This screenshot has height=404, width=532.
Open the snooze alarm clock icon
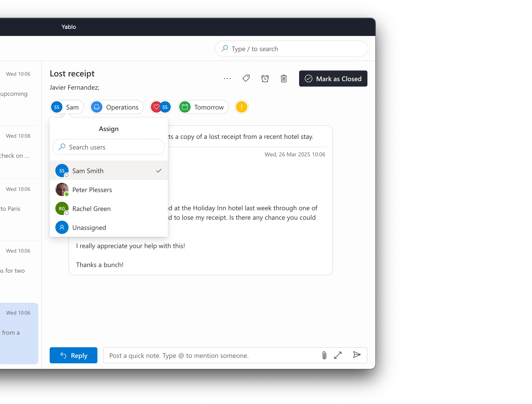pyautogui.click(x=265, y=79)
